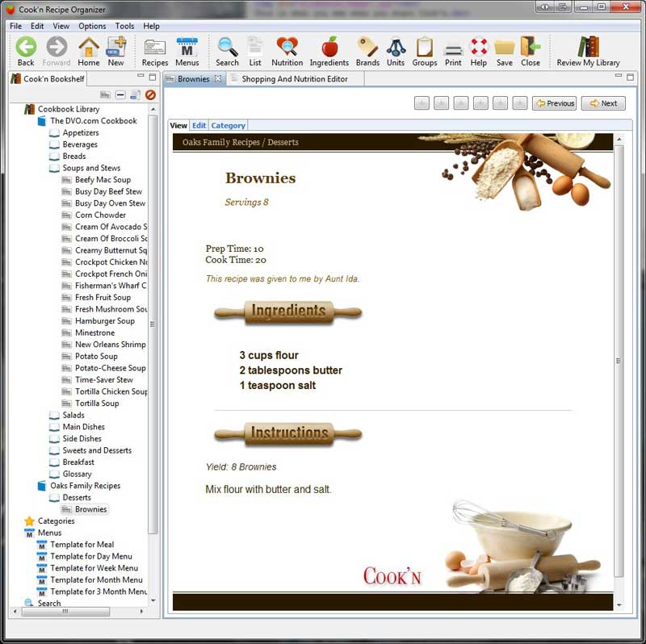Click the recipe view scroll-down arrow
Viewport: 646px width, 644px height.
pyautogui.click(x=619, y=605)
